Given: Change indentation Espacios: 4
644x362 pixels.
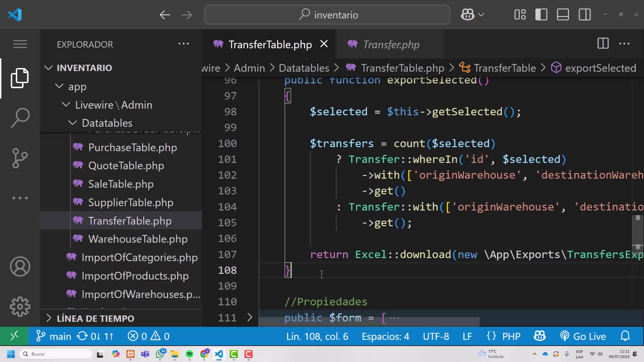Looking at the screenshot, I should 385,336.
